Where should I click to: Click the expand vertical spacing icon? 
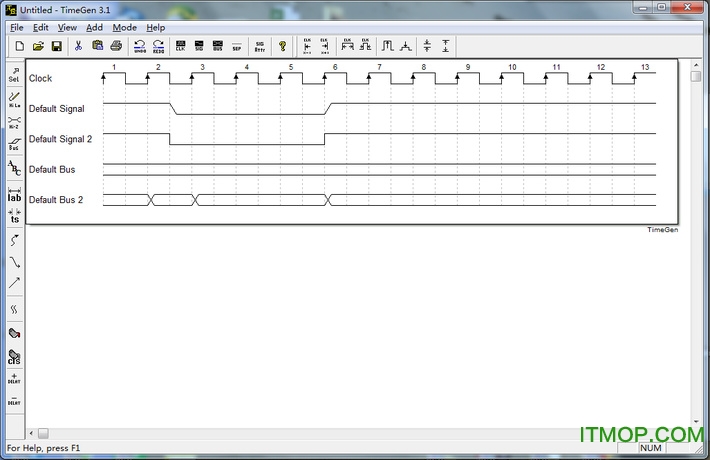(x=446, y=46)
